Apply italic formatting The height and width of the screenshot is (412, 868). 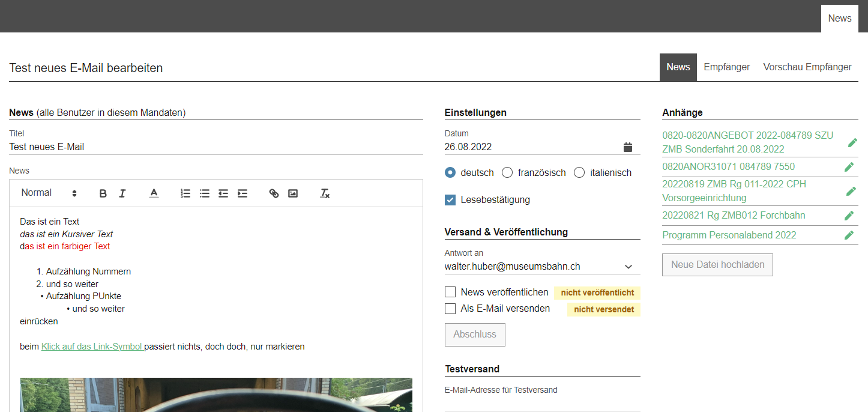pyautogui.click(x=122, y=193)
